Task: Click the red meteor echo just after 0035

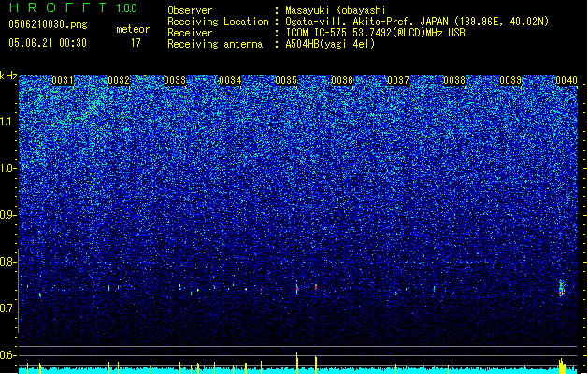Action: (x=316, y=287)
